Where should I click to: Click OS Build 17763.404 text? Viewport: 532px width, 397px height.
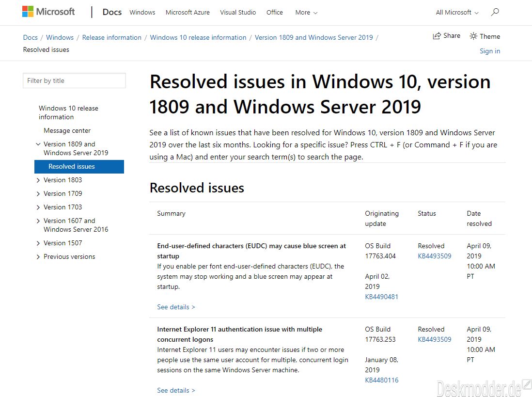380,251
